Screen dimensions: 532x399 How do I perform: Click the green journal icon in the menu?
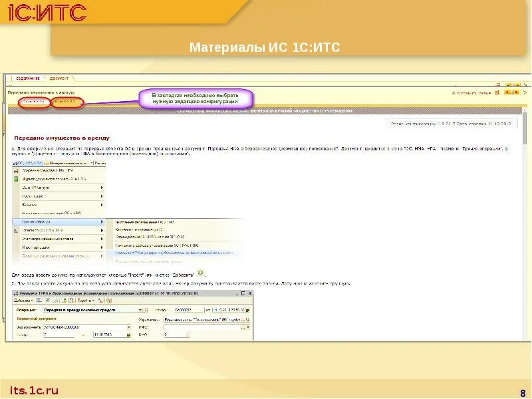click(16, 179)
